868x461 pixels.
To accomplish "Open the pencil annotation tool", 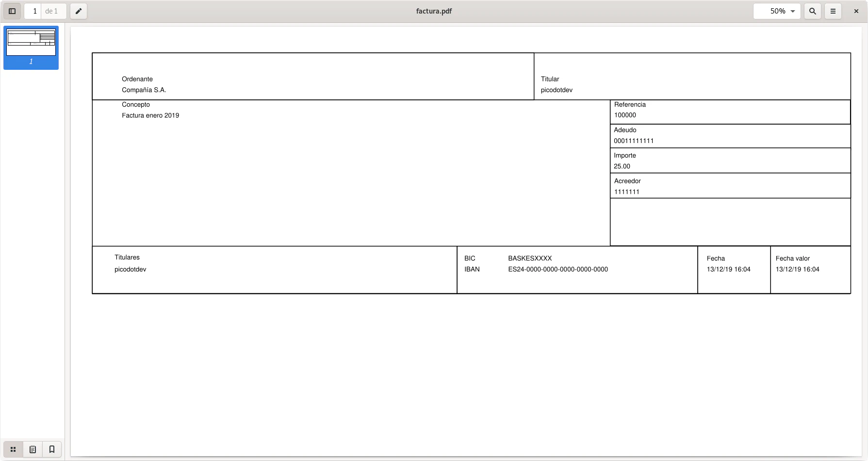I will click(79, 11).
